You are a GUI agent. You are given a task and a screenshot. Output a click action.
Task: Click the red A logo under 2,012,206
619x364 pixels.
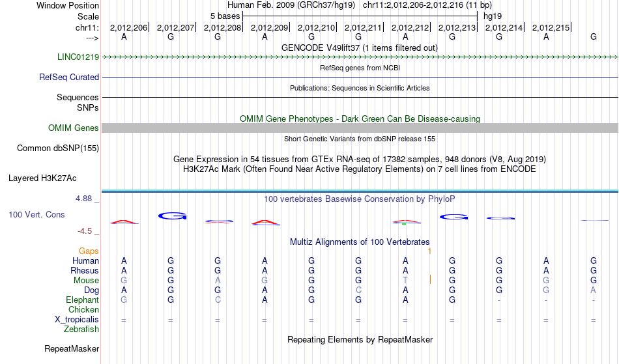coord(124,222)
